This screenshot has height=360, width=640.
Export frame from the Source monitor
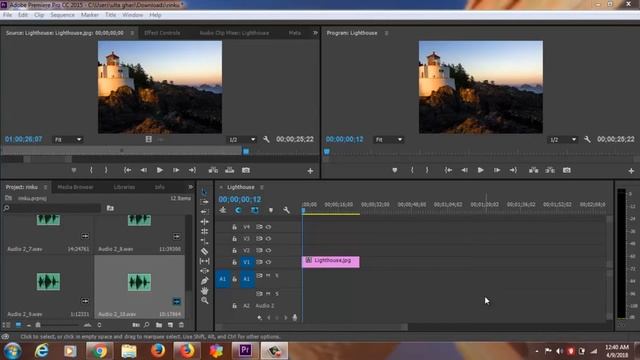(246, 170)
